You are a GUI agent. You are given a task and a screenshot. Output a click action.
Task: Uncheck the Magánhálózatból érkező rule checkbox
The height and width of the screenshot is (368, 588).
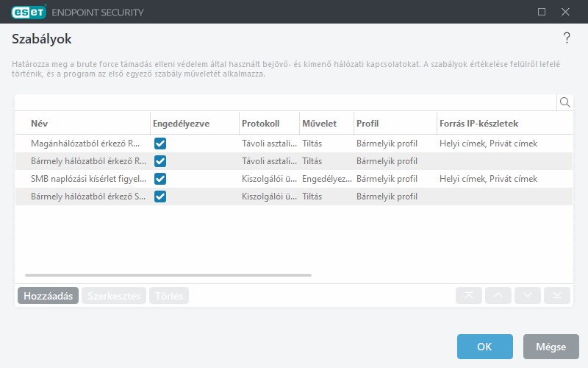[160, 144]
